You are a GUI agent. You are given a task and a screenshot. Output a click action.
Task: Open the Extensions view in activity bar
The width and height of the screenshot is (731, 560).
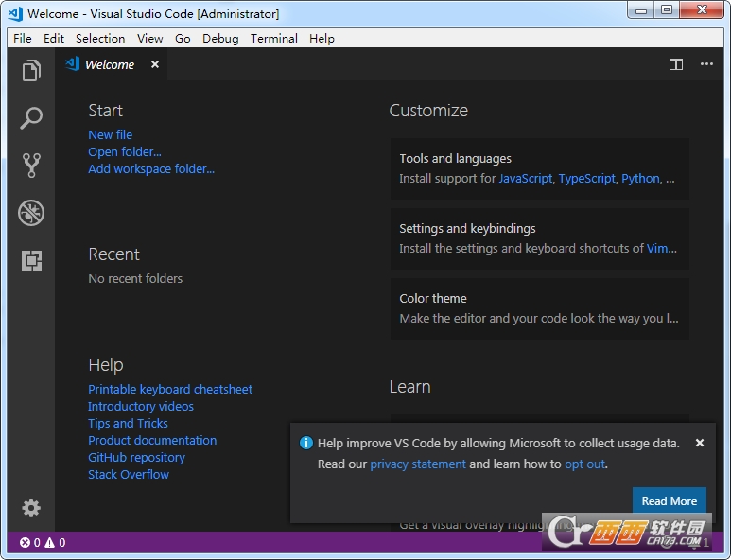click(31, 260)
